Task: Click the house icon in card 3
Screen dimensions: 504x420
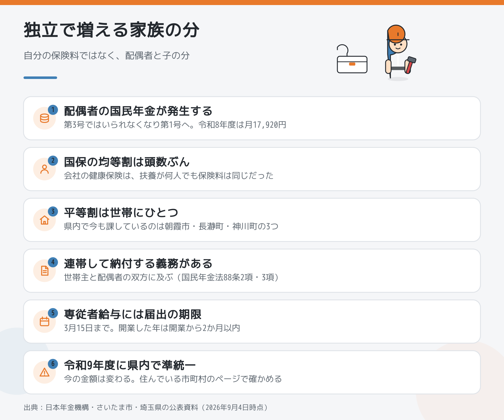Action: (45, 220)
